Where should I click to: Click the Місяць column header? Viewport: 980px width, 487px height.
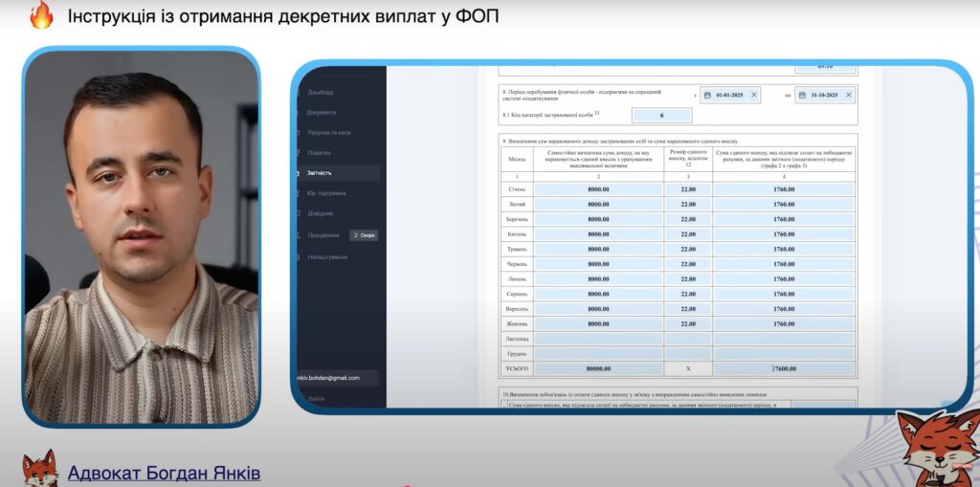[x=517, y=160]
